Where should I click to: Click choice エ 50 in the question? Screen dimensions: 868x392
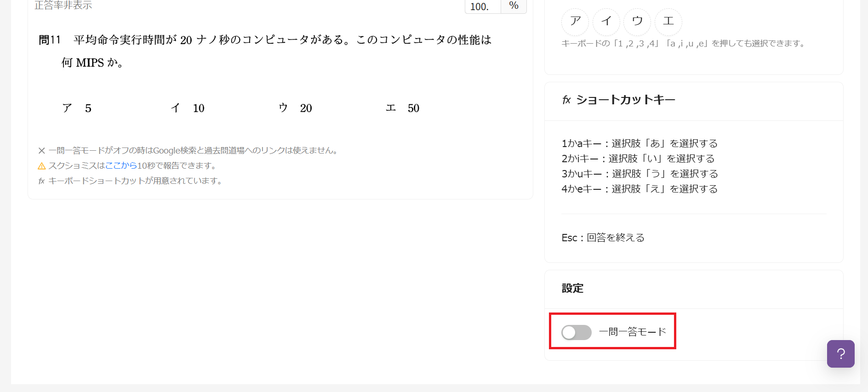click(402, 108)
